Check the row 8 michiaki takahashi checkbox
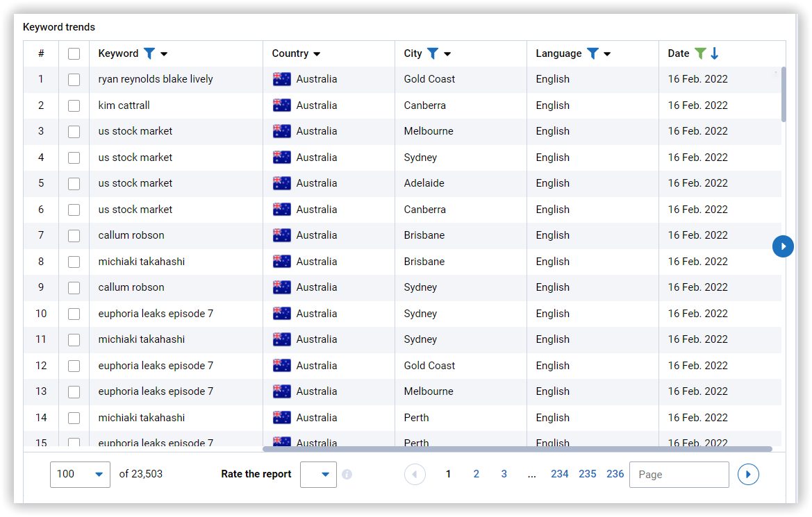Viewport: 812px width, 517px height. (x=74, y=262)
